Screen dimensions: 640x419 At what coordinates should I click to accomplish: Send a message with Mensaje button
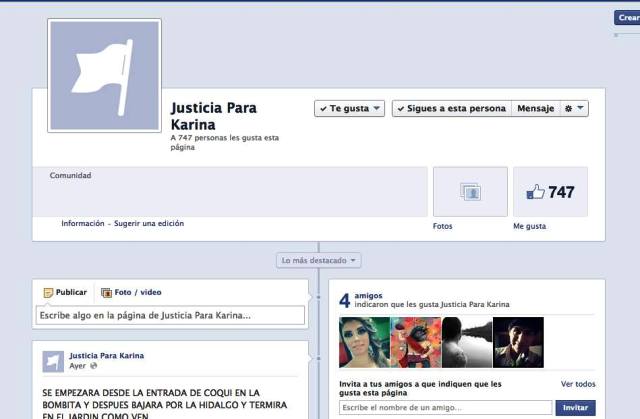536,109
